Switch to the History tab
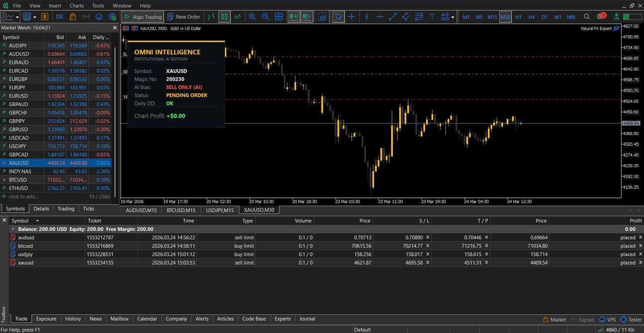The image size is (644, 333). (73, 319)
